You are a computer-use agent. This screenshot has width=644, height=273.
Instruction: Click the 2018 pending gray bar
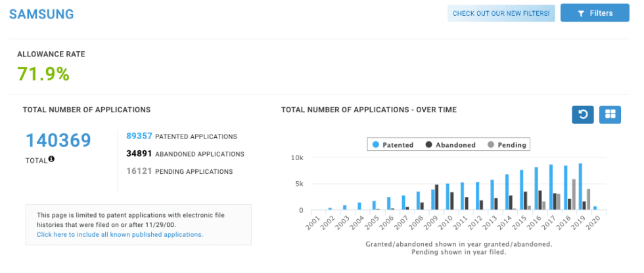click(x=573, y=195)
